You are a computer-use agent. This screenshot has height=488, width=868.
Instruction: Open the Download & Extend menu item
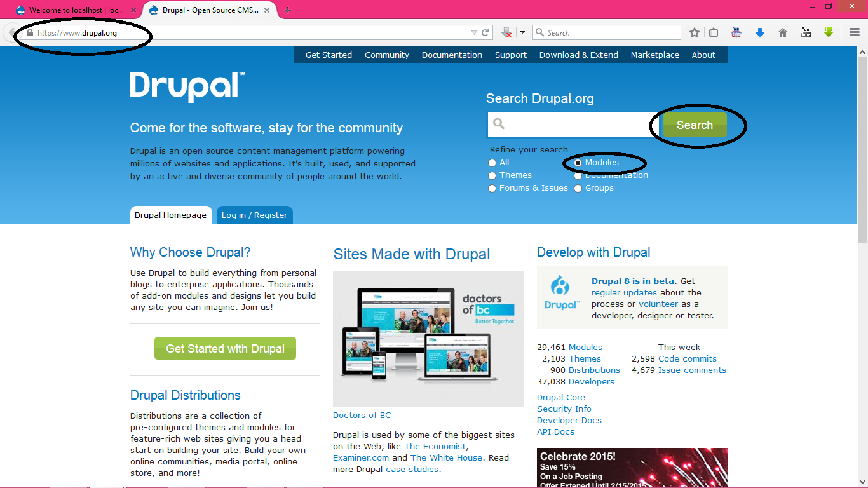(579, 55)
